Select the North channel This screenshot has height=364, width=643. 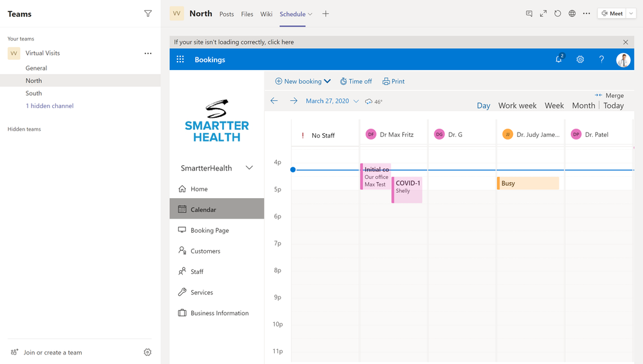tap(80, 80)
